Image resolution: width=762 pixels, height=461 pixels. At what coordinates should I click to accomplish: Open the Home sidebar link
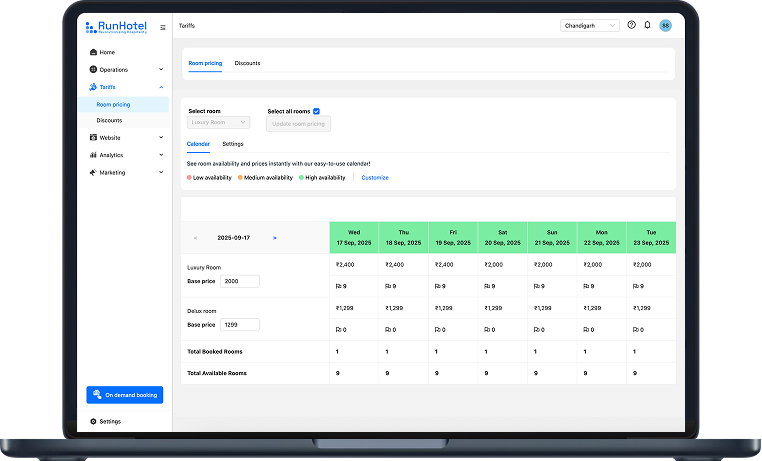107,52
